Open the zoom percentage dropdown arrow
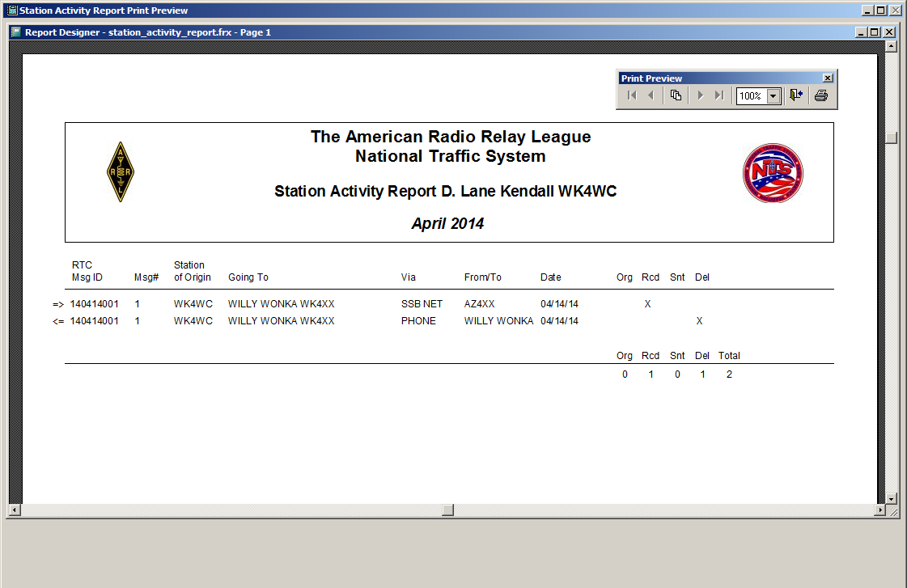Viewport: 907px width, 588px height. [773, 96]
